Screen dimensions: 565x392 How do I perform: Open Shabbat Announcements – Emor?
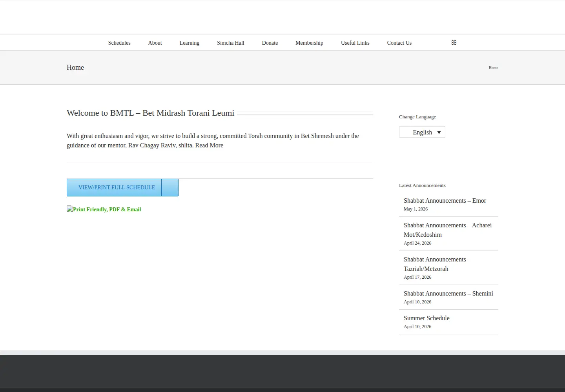(x=445, y=200)
